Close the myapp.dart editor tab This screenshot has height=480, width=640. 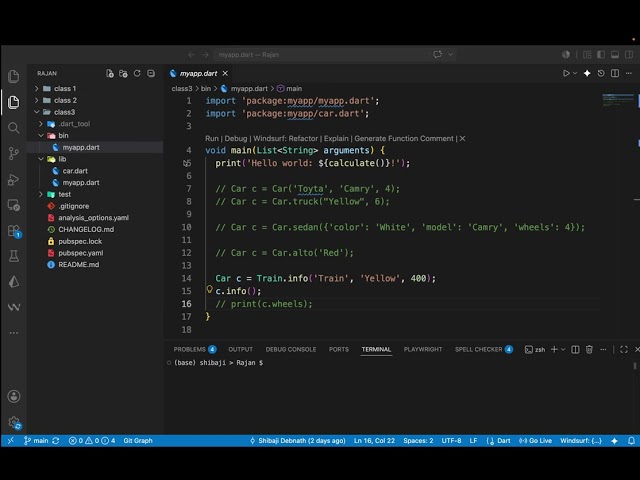(x=225, y=73)
